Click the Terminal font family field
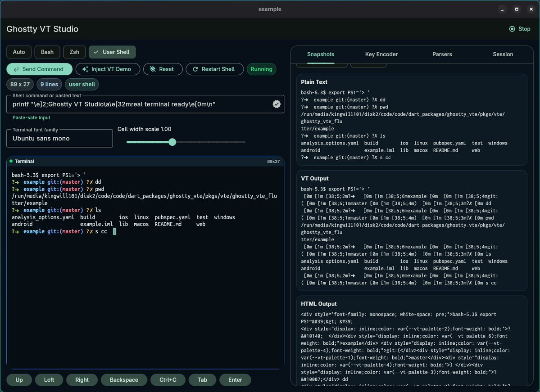This screenshot has height=392, width=540. tap(59, 138)
